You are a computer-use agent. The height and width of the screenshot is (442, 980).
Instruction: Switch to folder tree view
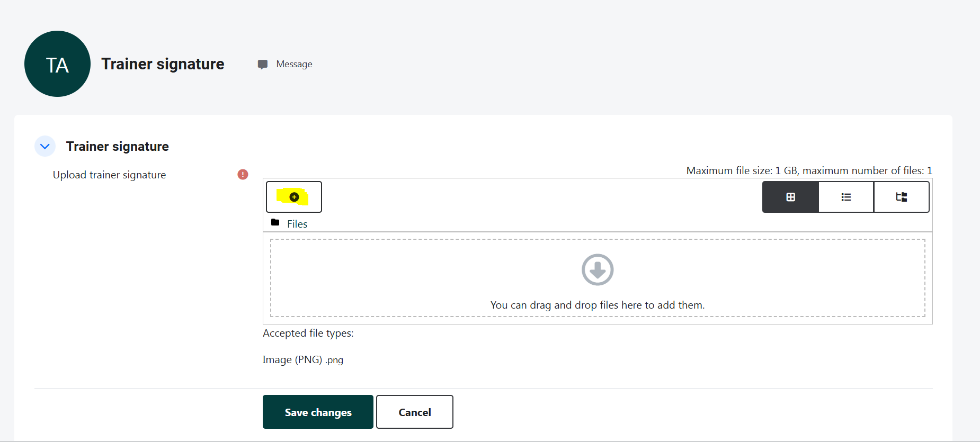tap(901, 197)
